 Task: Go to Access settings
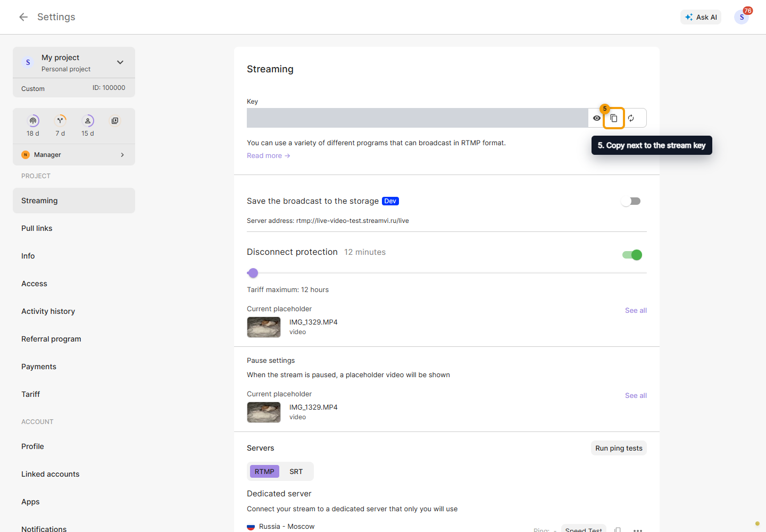(x=74, y=284)
